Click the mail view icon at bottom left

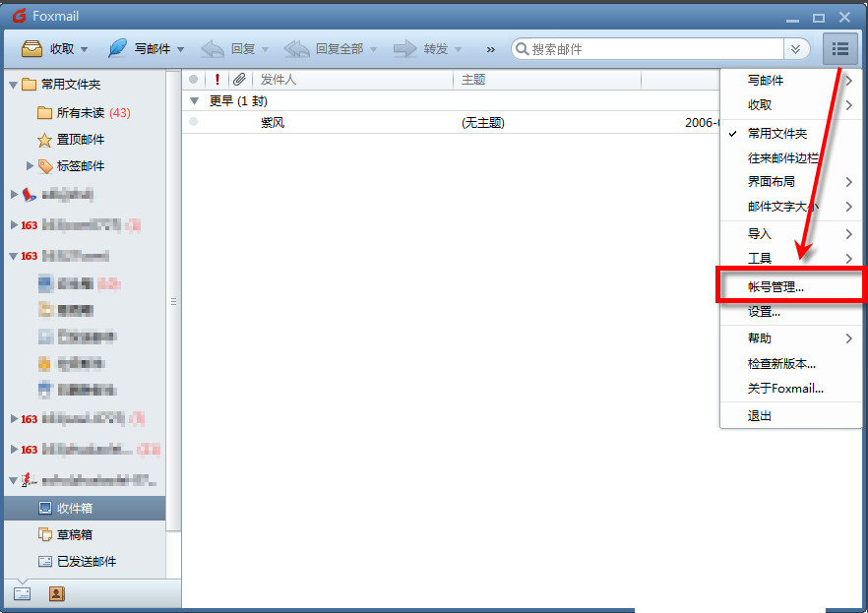pyautogui.click(x=22, y=593)
